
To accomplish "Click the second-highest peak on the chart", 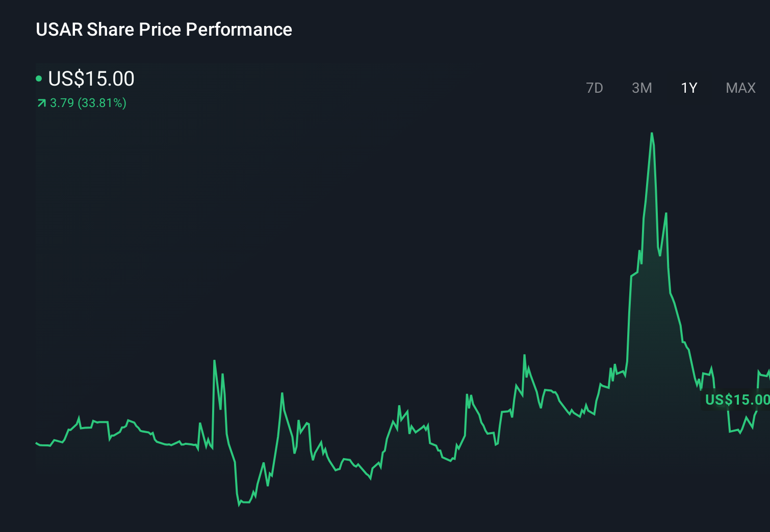I will click(666, 212).
